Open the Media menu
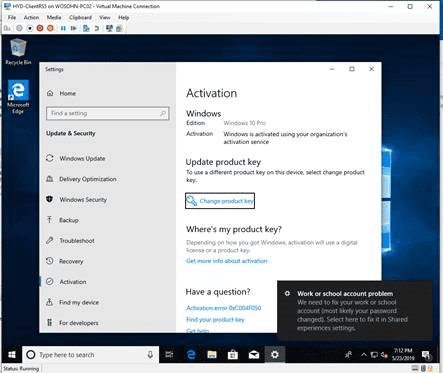The width and height of the screenshot is (443, 373). [x=54, y=17]
